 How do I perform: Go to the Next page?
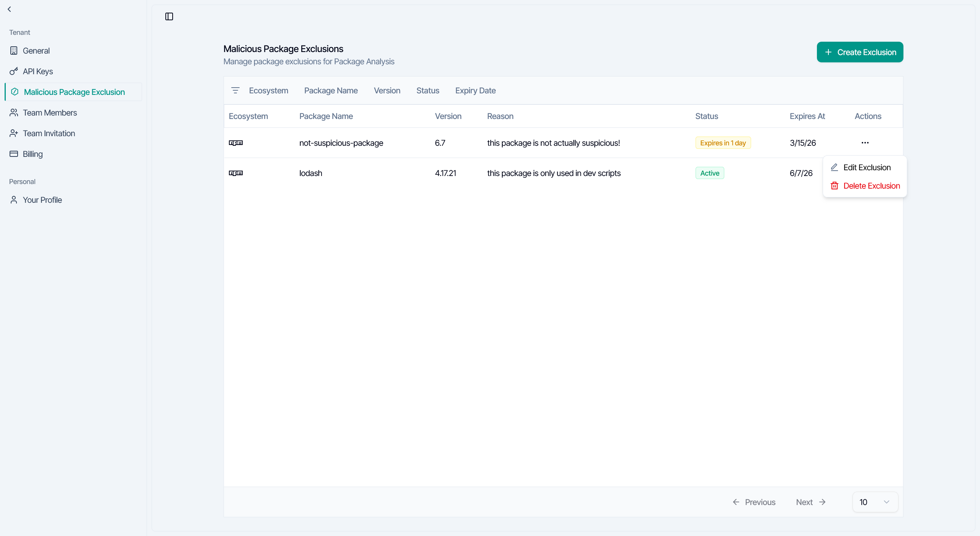804,502
